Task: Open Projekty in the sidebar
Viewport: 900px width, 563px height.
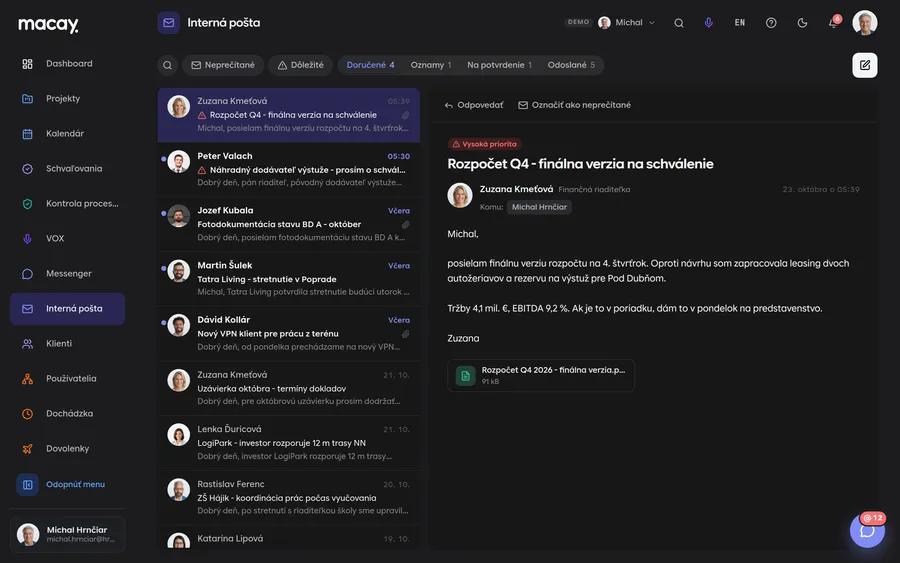Action: click(x=67, y=99)
